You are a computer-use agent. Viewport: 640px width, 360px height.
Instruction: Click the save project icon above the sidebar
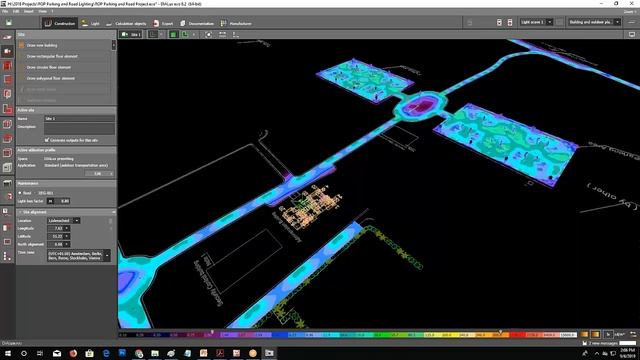tap(8, 23)
